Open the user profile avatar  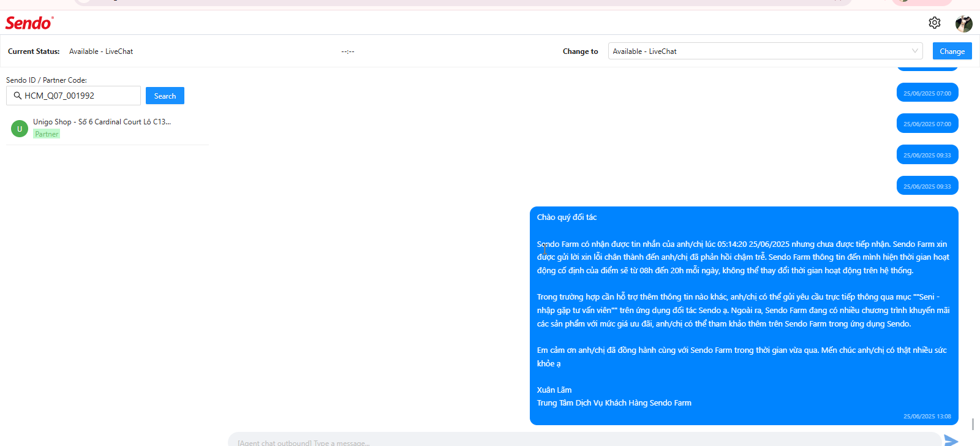pos(963,23)
